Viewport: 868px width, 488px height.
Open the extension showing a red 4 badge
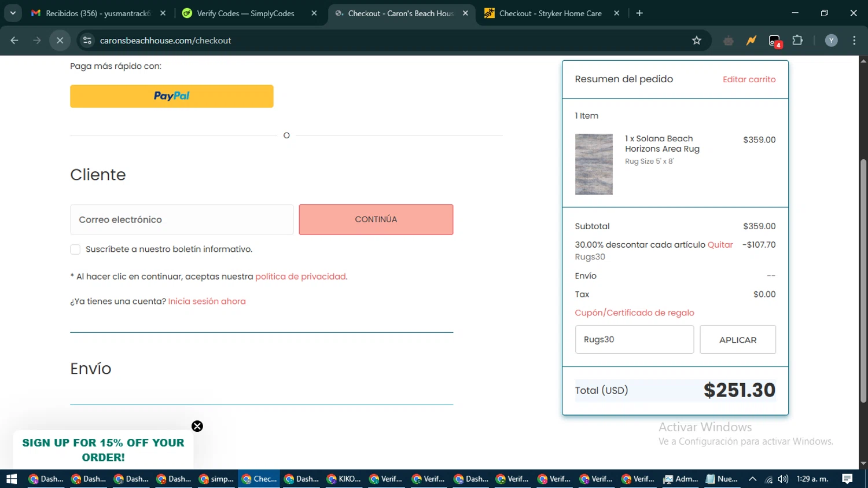point(775,41)
